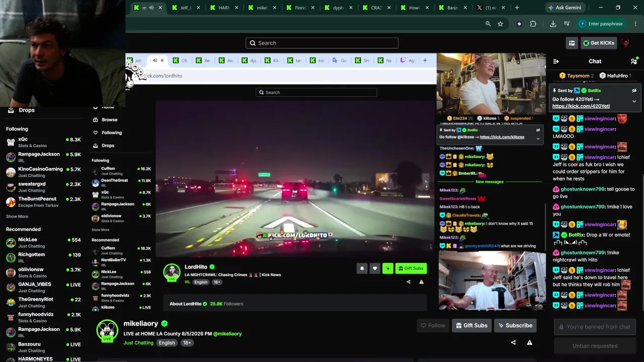The width and height of the screenshot is (644, 362).
Task: Click the English tag under mikeliaory's title
Action: pos(167,343)
